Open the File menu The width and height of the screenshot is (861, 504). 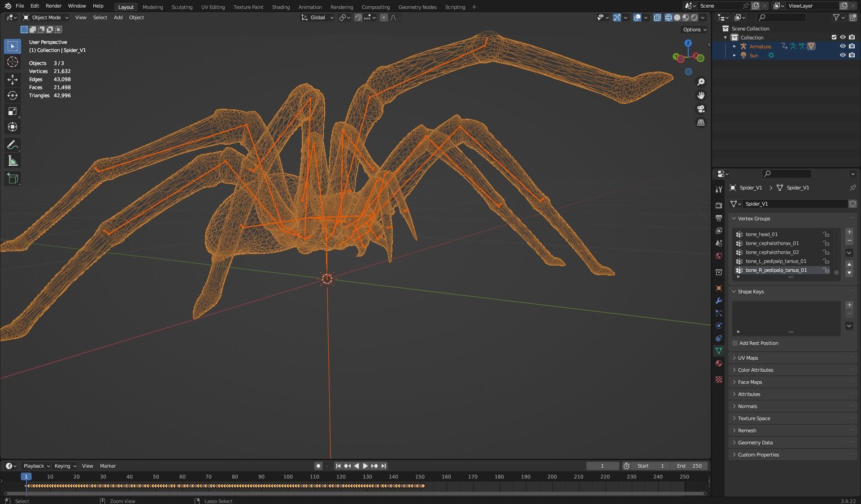(x=20, y=6)
